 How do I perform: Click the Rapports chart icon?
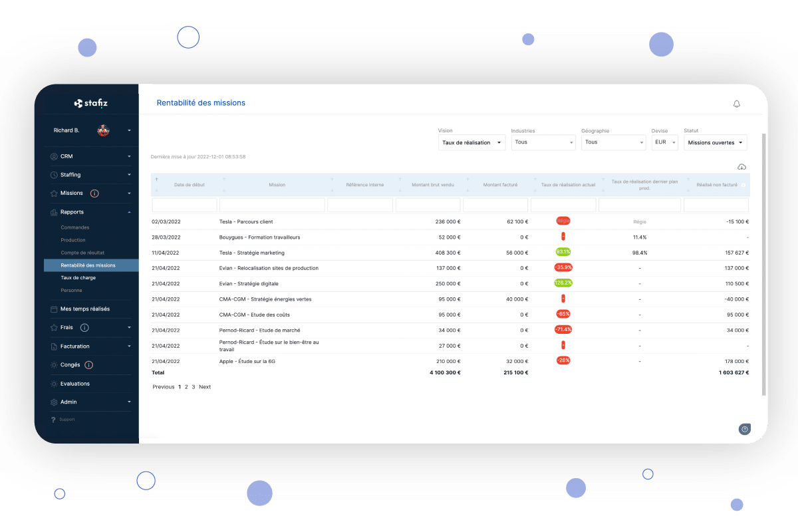pyautogui.click(x=54, y=212)
